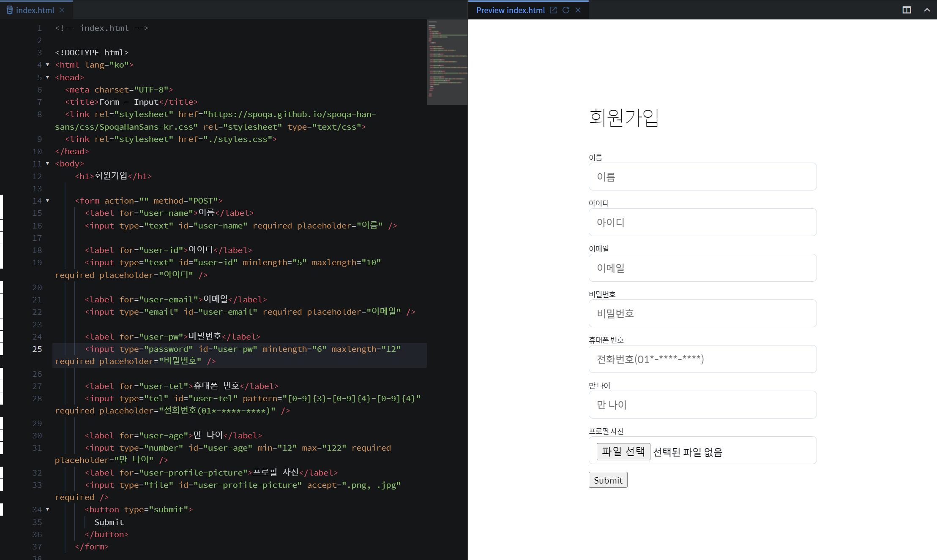Collapse the panel with the up chevron

pos(927,10)
